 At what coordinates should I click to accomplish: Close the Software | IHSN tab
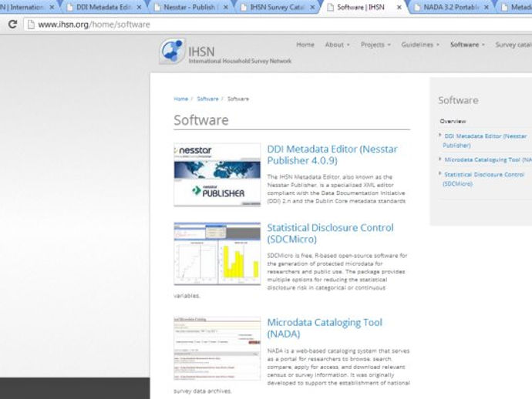399,7
